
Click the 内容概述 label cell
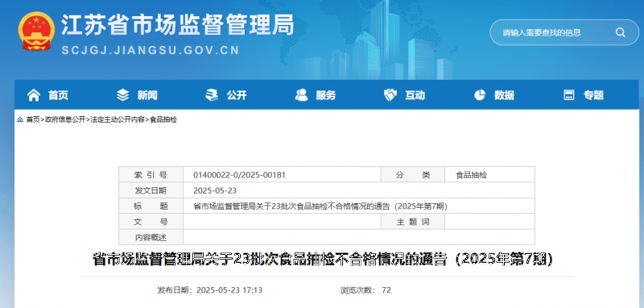click(151, 237)
